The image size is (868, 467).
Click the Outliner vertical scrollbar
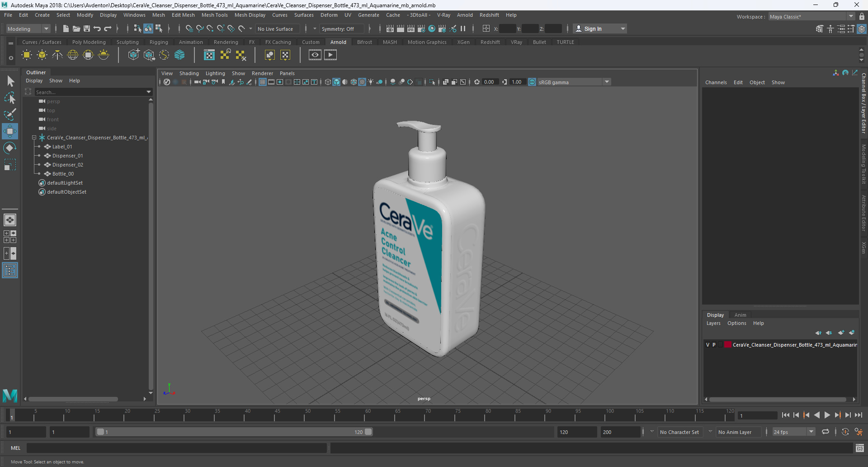pos(151,247)
